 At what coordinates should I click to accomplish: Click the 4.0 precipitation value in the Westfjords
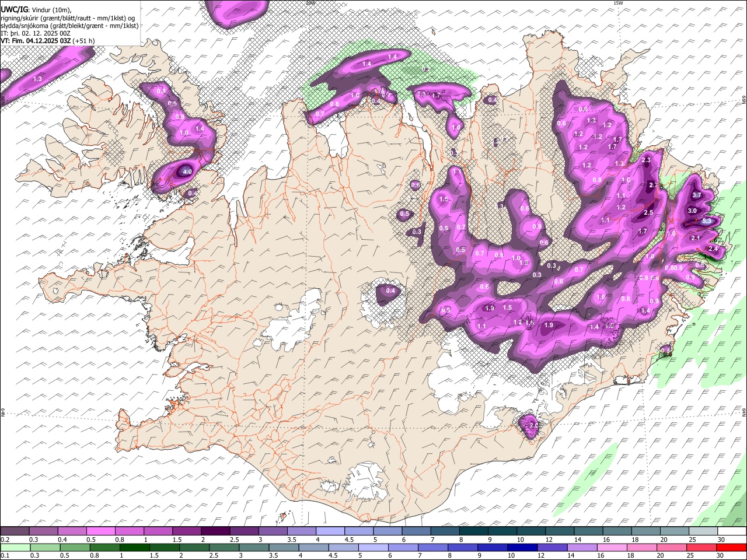pyautogui.click(x=187, y=172)
